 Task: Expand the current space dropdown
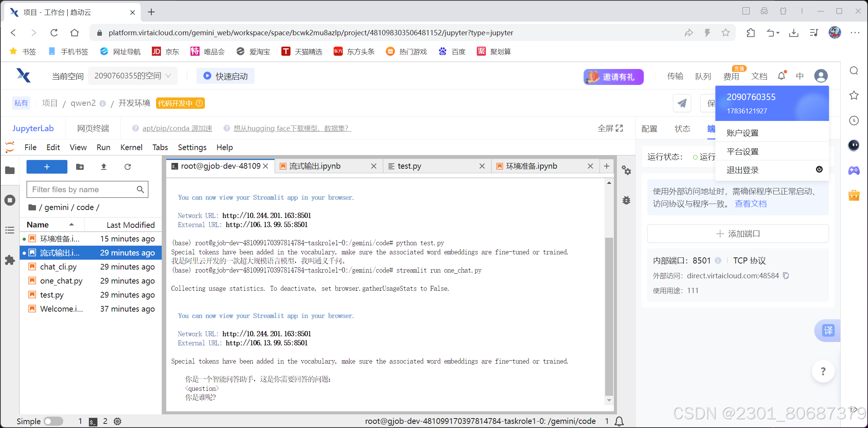click(133, 76)
